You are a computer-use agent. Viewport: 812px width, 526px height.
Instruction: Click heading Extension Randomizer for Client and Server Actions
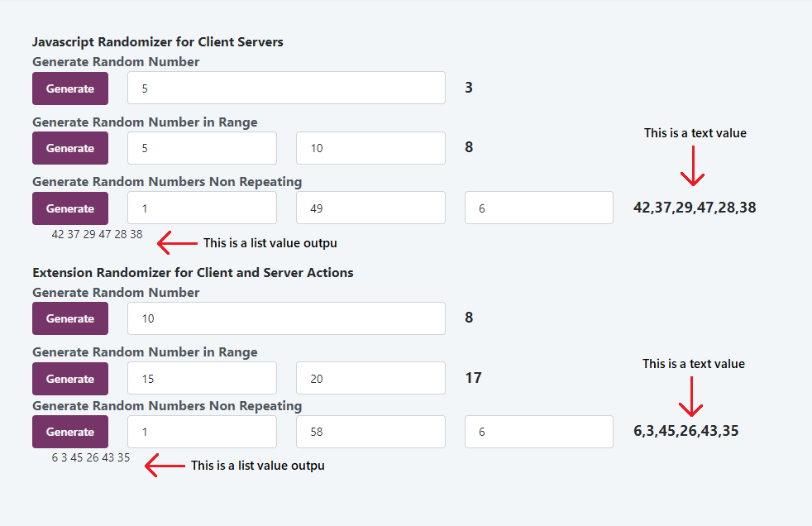[x=193, y=273]
